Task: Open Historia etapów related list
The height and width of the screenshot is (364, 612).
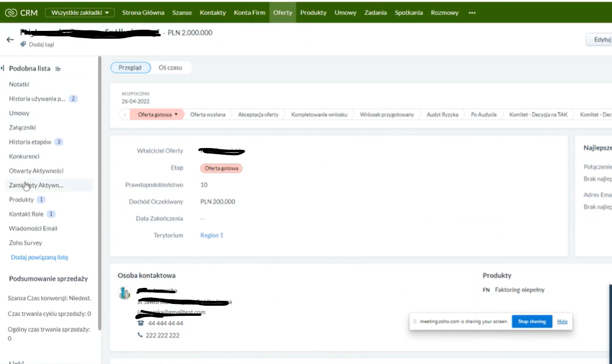Action: pyautogui.click(x=30, y=142)
